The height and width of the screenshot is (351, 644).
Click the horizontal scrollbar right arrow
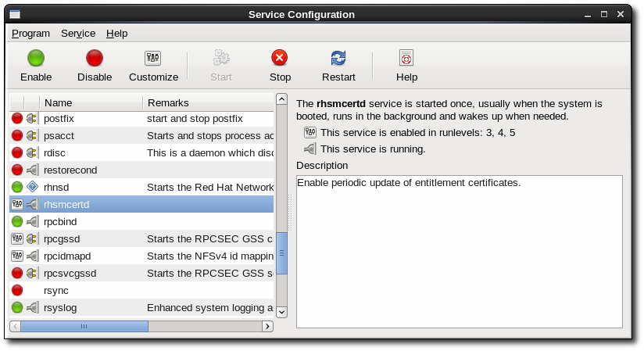[x=268, y=326]
